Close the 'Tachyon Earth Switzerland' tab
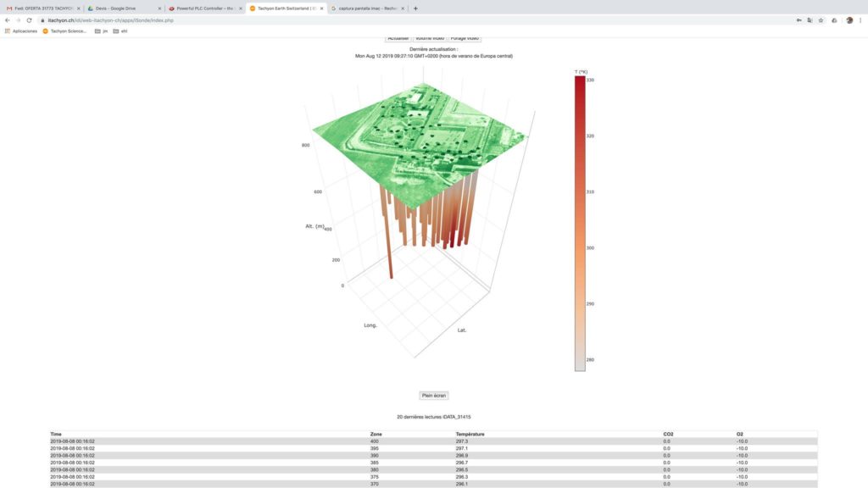 pyautogui.click(x=321, y=8)
